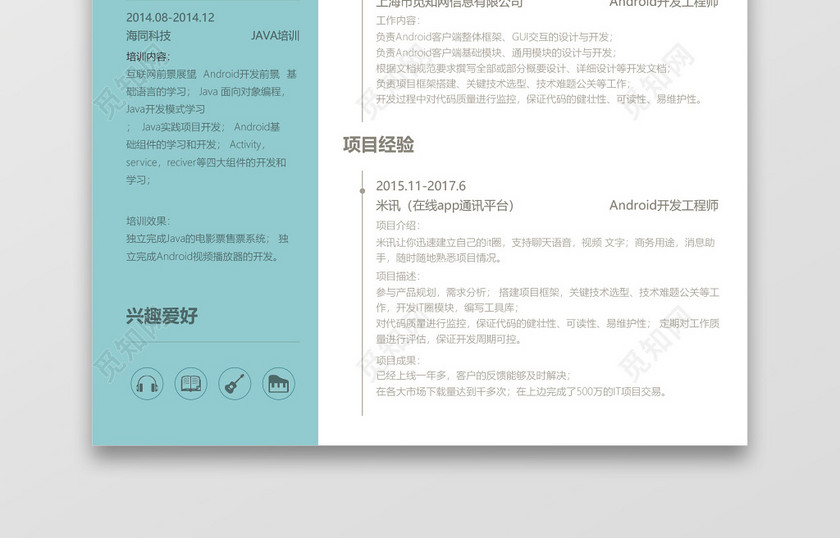Image resolution: width=840 pixels, height=538 pixels.
Task: Click the 项目介绍: label
Action: point(398,225)
